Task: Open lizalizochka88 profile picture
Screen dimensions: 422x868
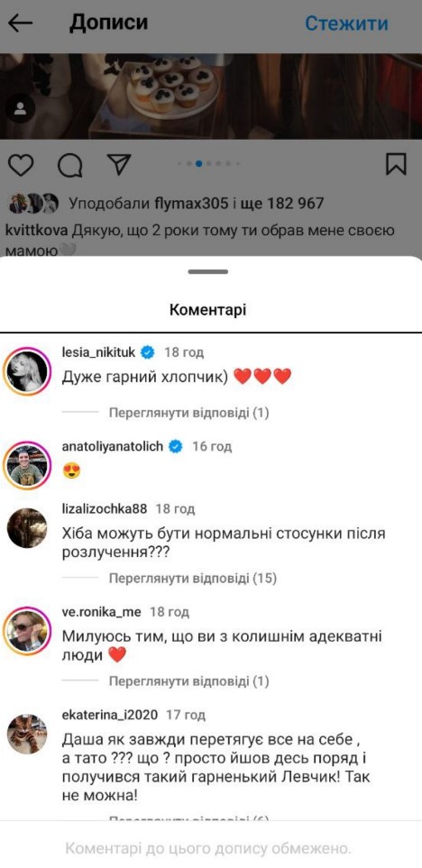Action: [x=27, y=528]
